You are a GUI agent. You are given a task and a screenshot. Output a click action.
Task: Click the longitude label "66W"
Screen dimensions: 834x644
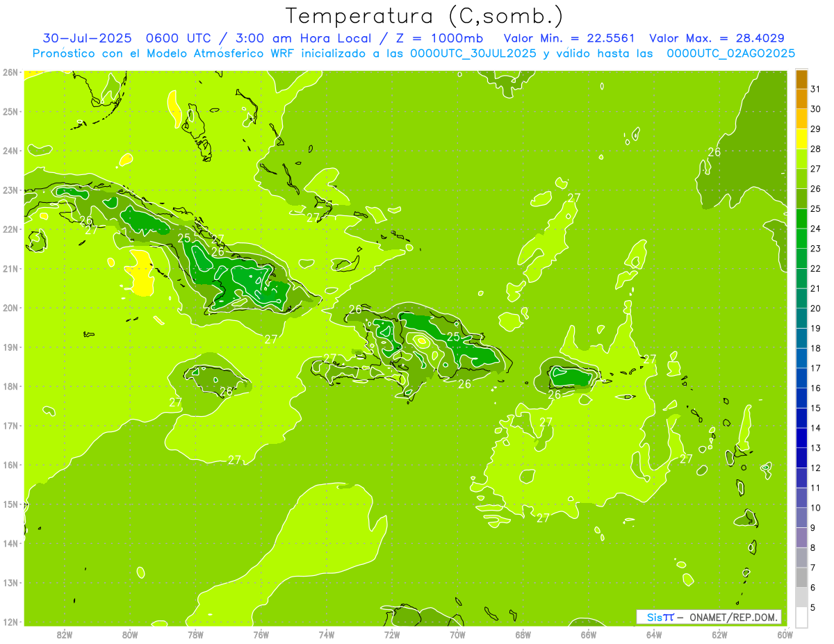point(589,634)
